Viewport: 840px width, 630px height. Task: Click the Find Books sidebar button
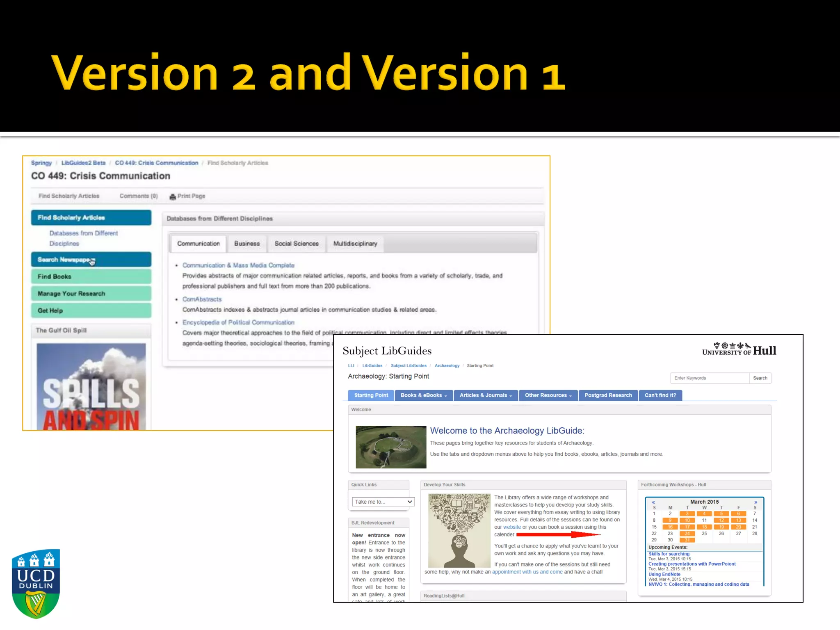(x=91, y=277)
